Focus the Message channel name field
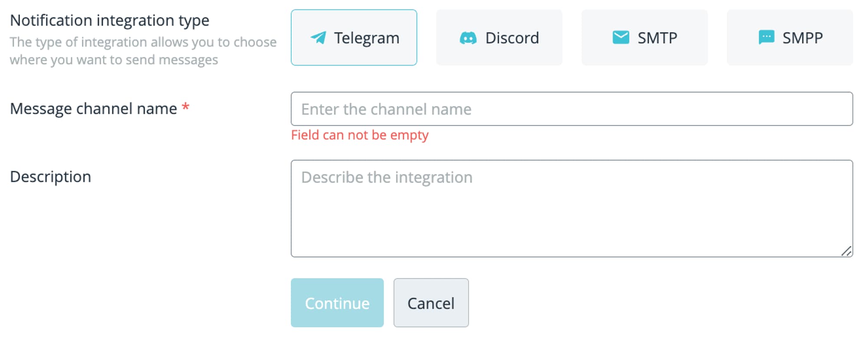The width and height of the screenshot is (868, 340). [x=572, y=109]
